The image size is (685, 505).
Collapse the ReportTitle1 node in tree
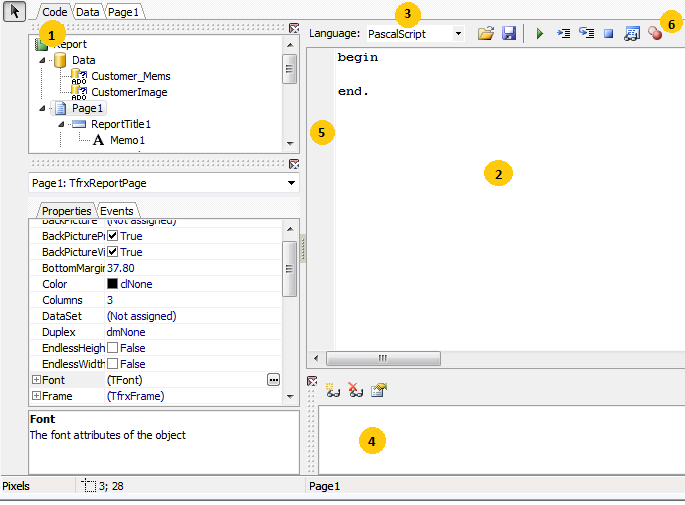point(62,125)
